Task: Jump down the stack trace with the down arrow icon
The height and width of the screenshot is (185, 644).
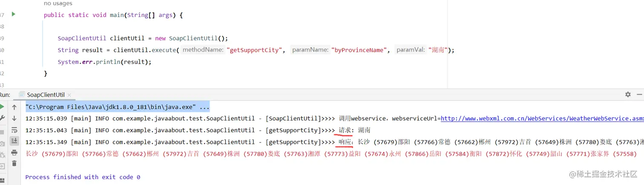Action: click(14, 118)
